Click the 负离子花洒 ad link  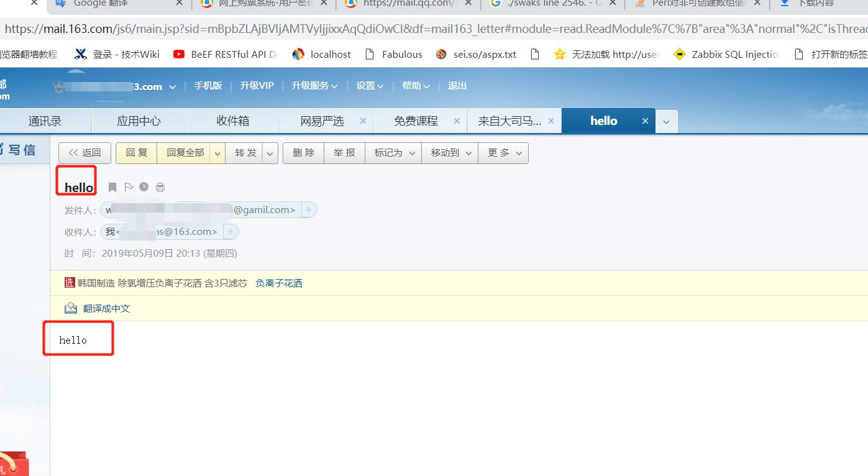[279, 283]
